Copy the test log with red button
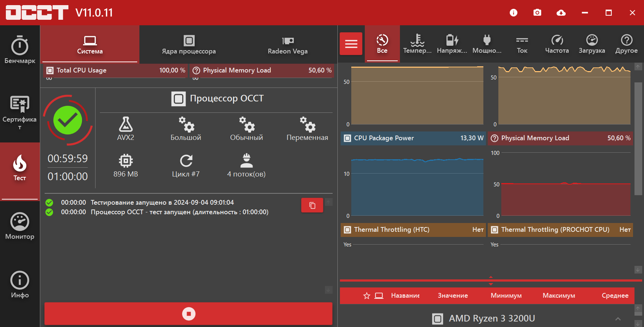 pos(312,205)
